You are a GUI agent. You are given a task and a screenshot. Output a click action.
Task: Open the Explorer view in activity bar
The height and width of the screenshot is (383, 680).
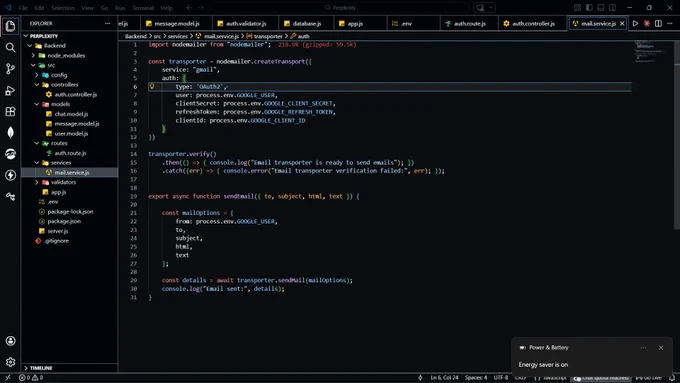(x=10, y=26)
